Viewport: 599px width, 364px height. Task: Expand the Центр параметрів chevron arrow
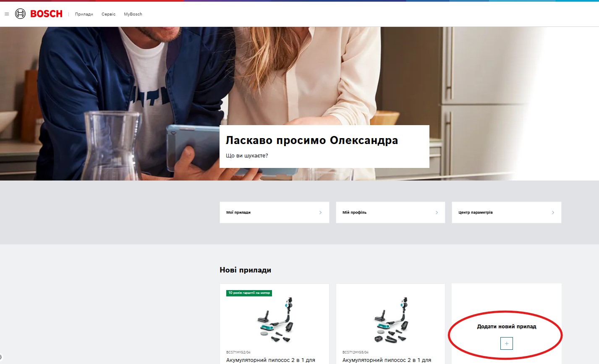coord(553,212)
